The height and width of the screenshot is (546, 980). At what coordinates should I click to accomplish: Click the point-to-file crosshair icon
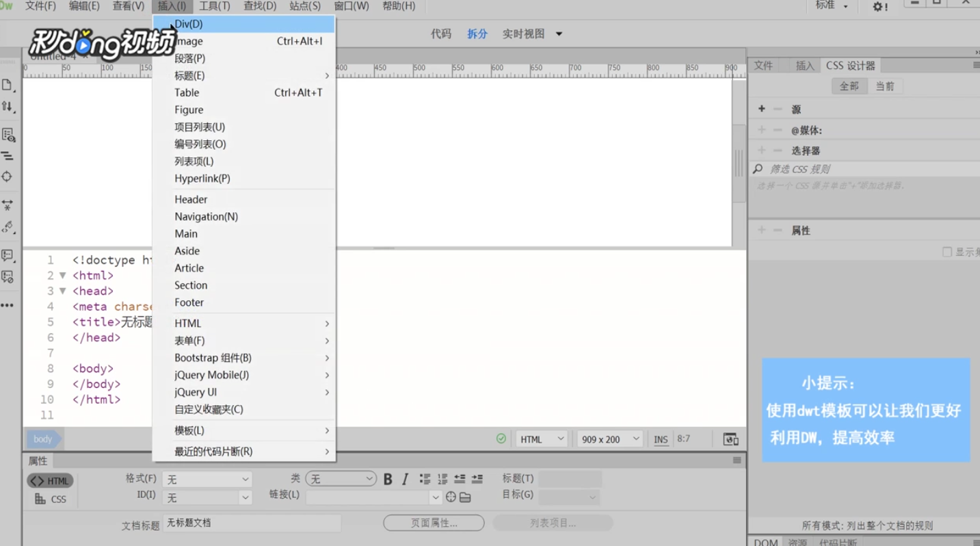451,497
